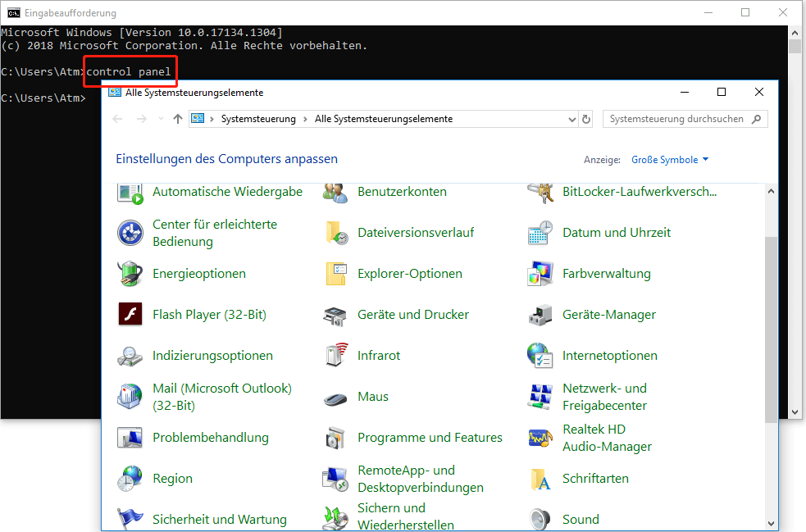Viewport: 806px width, 532px height.
Task: Open the Geräte-Manager link
Action: 609,315
